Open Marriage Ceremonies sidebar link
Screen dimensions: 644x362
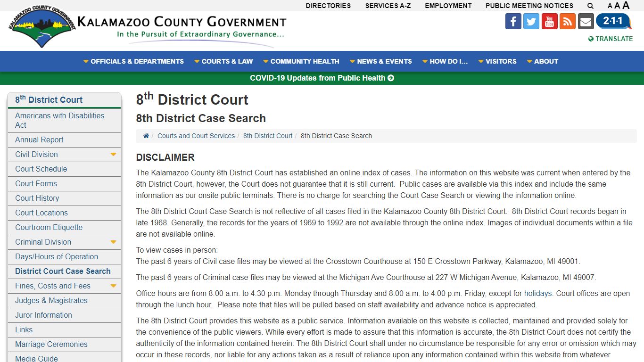51,345
